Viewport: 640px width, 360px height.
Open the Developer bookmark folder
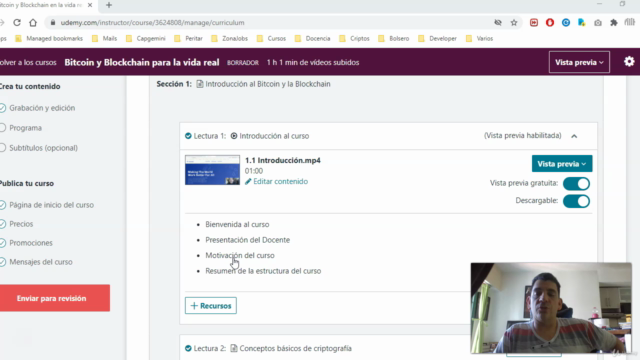click(438, 38)
